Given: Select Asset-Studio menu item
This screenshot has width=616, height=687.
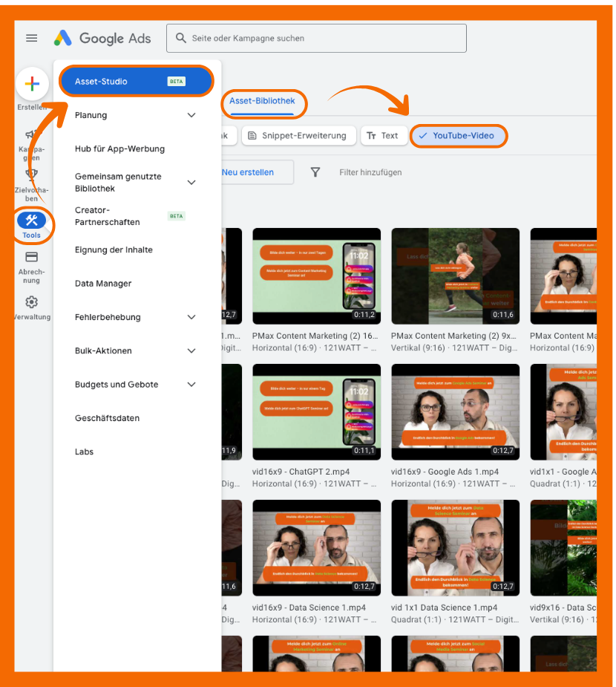Looking at the screenshot, I should (x=136, y=82).
